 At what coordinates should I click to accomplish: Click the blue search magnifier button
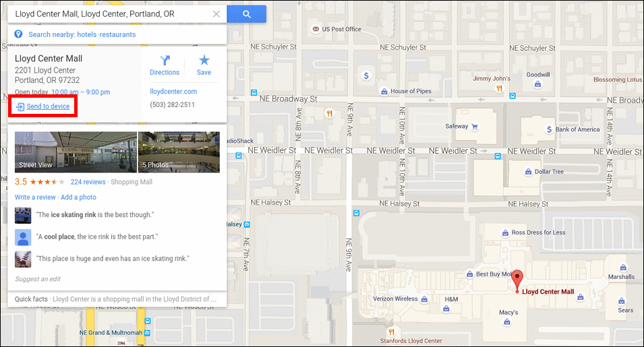pos(246,14)
